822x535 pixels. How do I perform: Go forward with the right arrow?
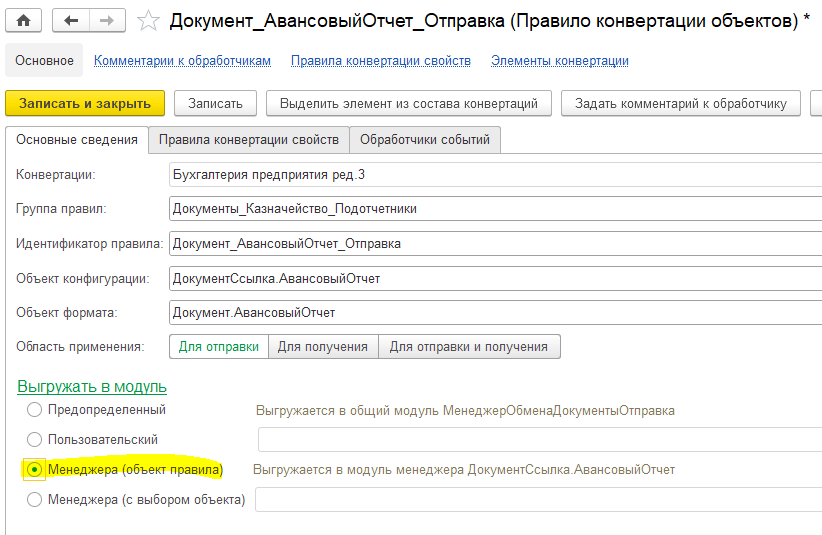107,20
